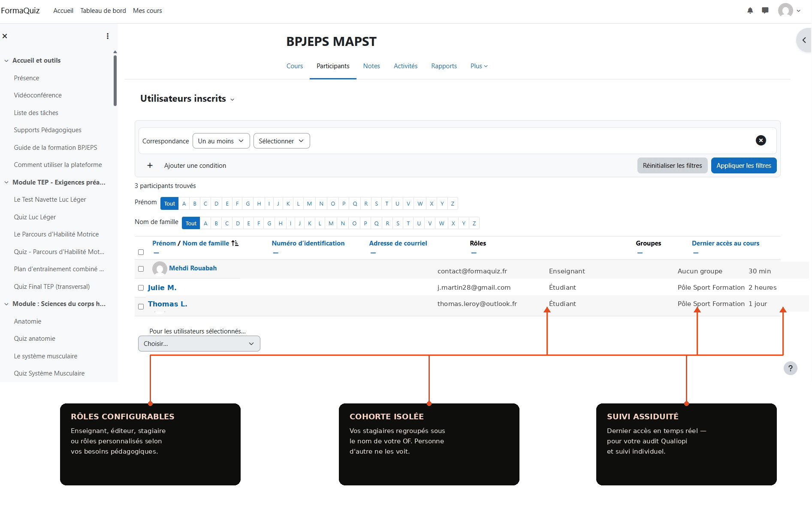Select Mehdi Rouabah's row checkbox
The height and width of the screenshot is (515, 812).
[x=141, y=269]
